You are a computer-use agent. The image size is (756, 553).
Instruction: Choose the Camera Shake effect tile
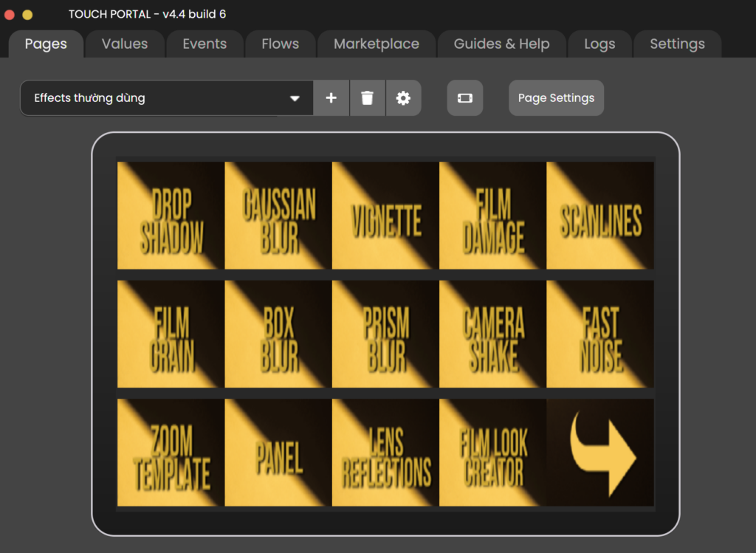tap(492, 334)
